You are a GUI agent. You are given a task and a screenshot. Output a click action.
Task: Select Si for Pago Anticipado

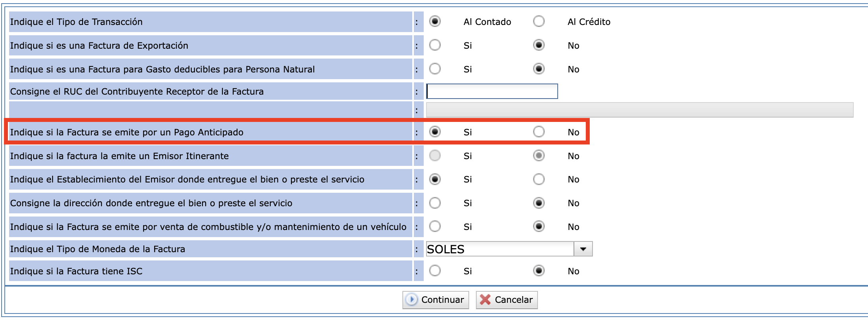click(x=435, y=132)
